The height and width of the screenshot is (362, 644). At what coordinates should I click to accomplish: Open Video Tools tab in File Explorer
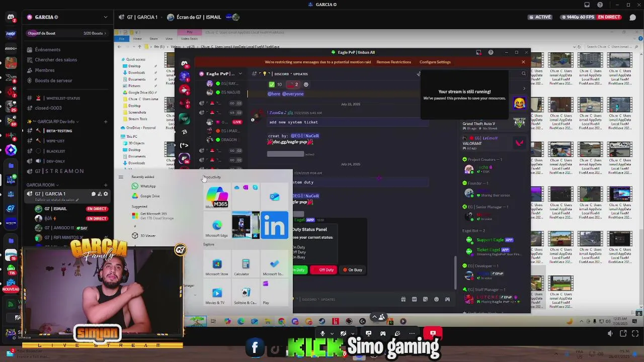point(189,39)
